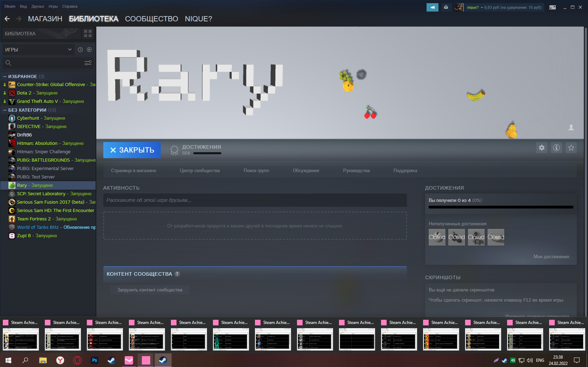Select Cyberhunt in library list
The width and height of the screenshot is (588, 367).
48,118
